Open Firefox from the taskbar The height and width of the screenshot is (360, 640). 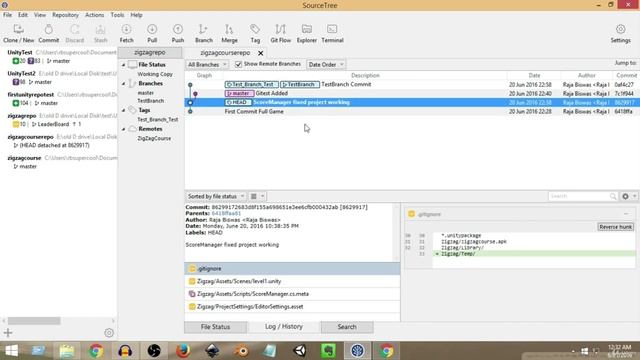click(183, 351)
